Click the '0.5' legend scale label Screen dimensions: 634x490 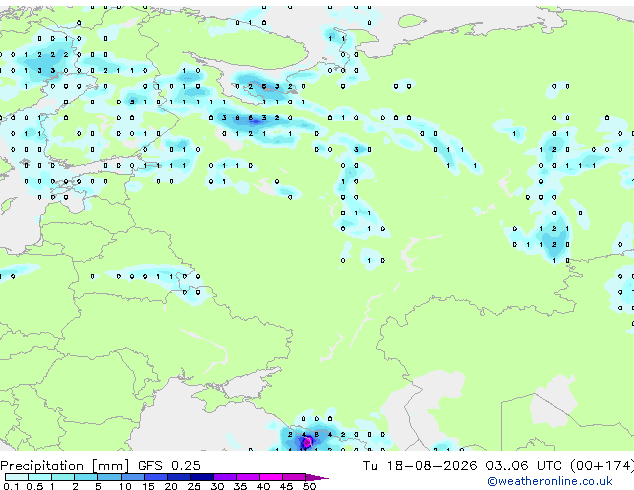pos(35,486)
